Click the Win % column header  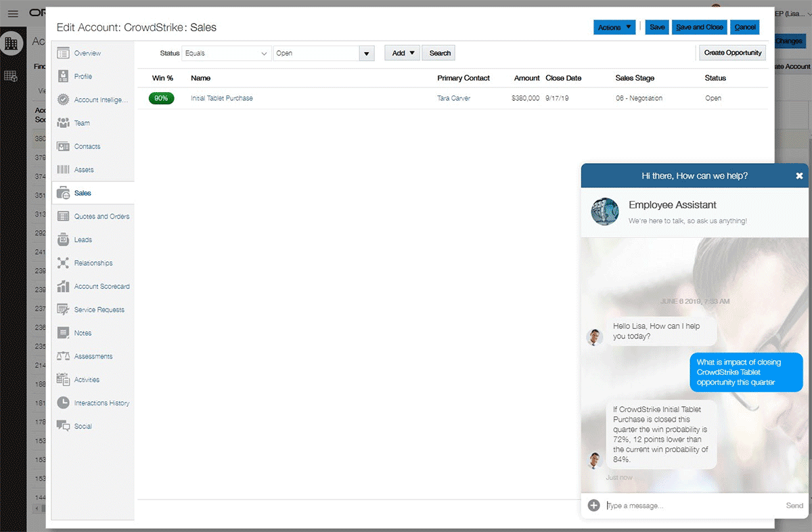[162, 78]
